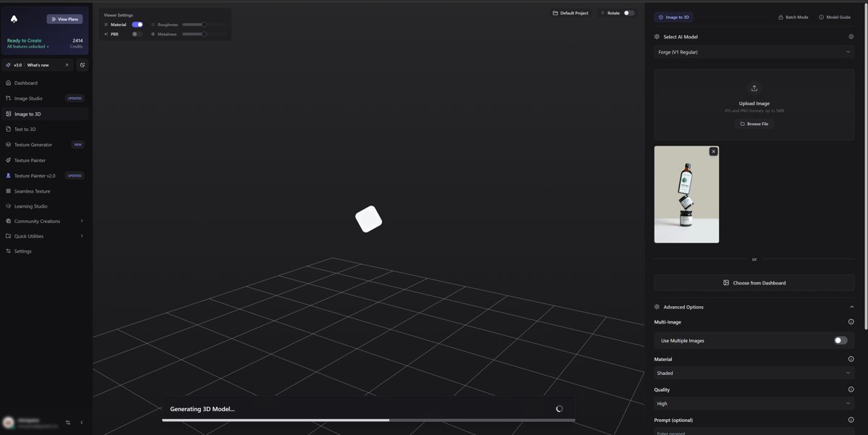
Task: Enable Use Multiple Images switch
Action: pos(841,340)
